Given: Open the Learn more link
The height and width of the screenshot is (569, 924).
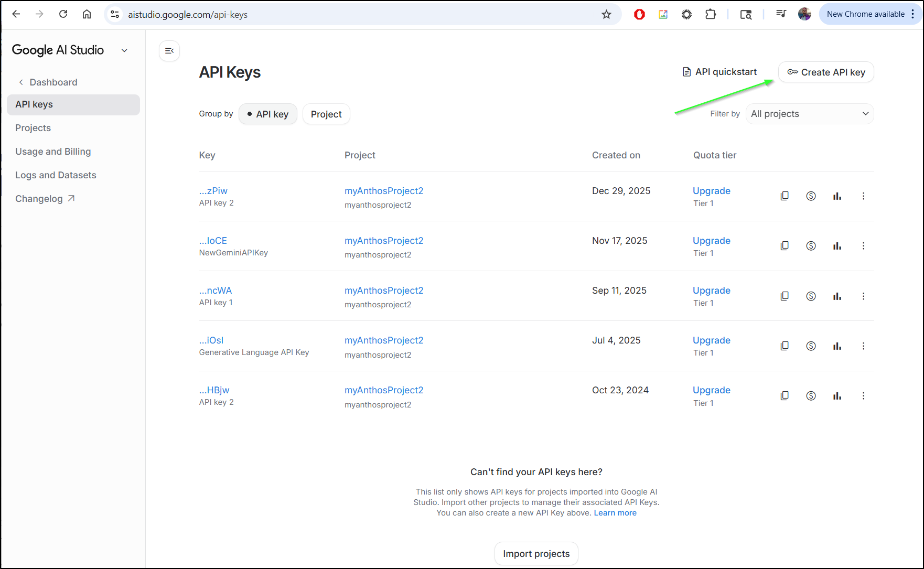Looking at the screenshot, I should coord(615,513).
